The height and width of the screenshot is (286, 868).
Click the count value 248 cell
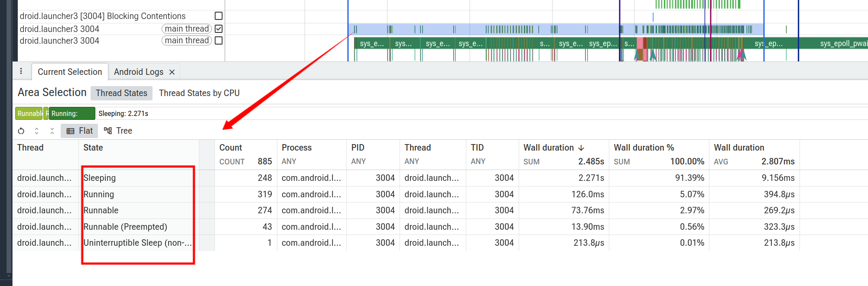(246, 178)
